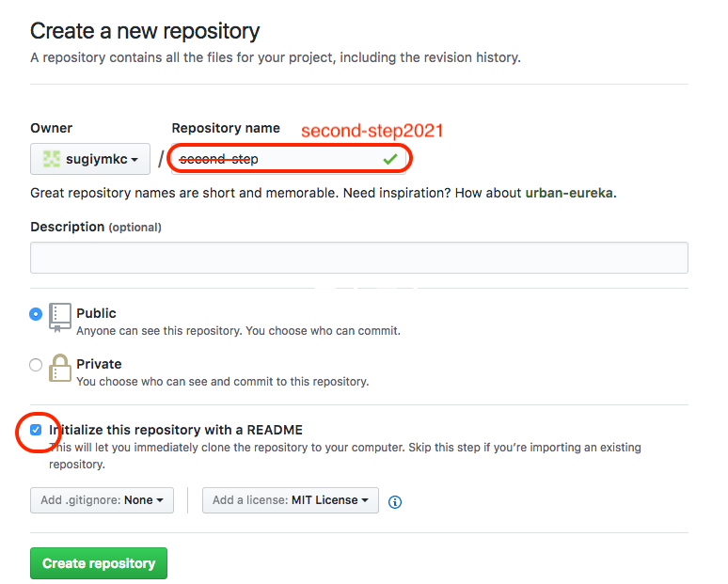Click the red 'second-step2021' annotation text
The height and width of the screenshot is (584, 728).
coord(372,131)
